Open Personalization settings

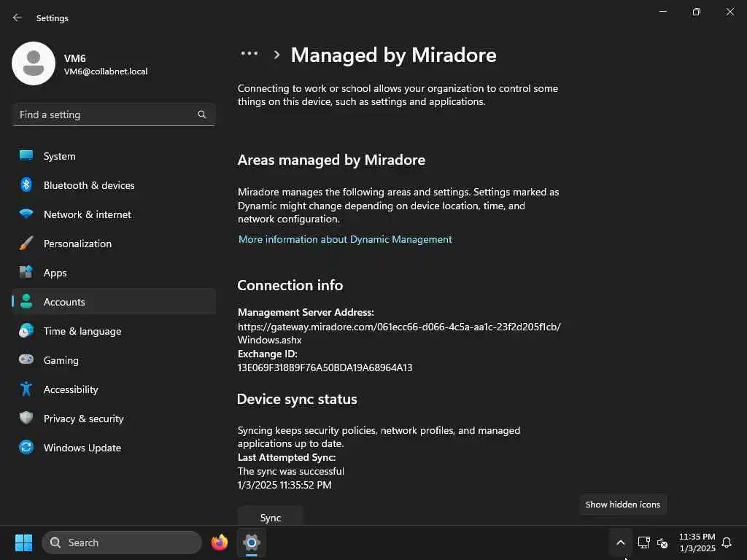coord(113,244)
